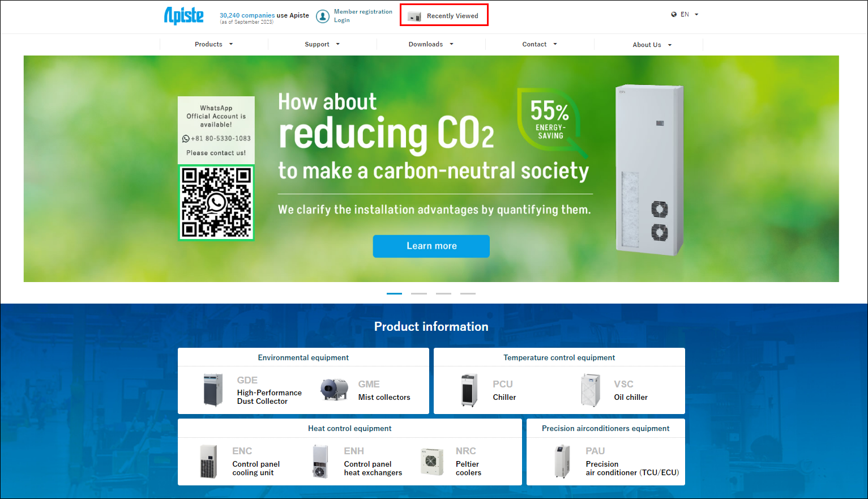Viewport: 868px width, 499px height.
Task: Click the NRC Peltier cooler product image
Action: (x=432, y=462)
